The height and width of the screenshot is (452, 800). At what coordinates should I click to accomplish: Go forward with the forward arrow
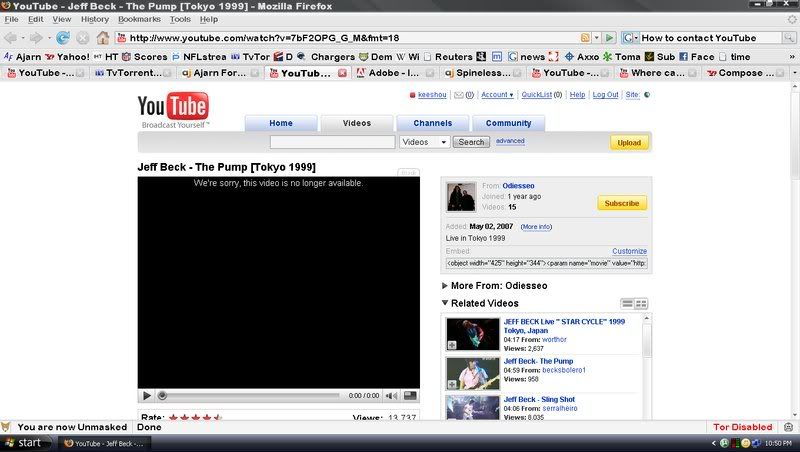(36, 38)
